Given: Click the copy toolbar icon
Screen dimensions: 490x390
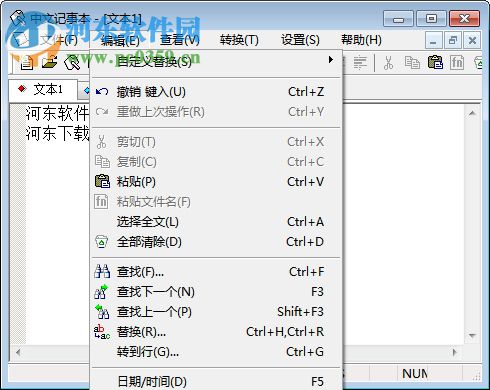Looking at the screenshot, I should [x=412, y=63].
